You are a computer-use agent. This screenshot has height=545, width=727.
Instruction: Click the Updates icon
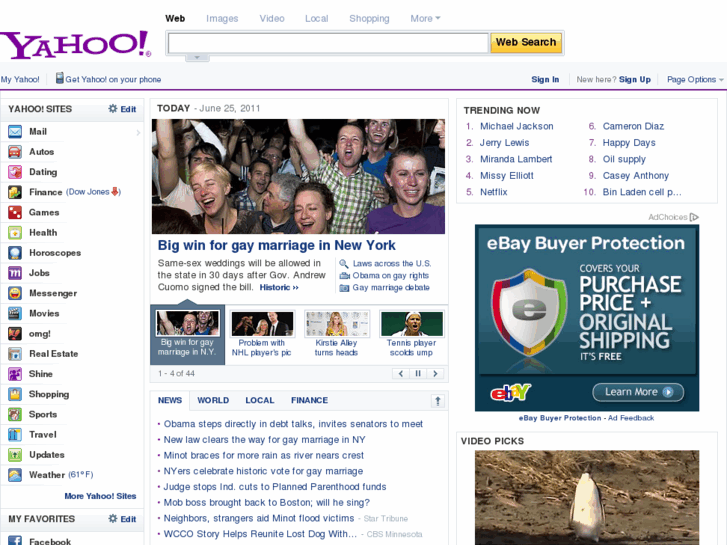pos(15,455)
